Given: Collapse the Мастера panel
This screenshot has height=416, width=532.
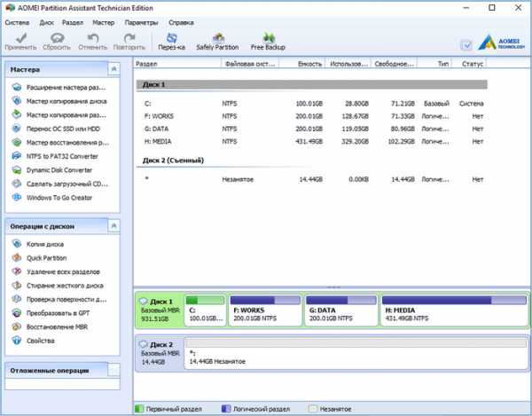Looking at the screenshot, I should (114, 69).
